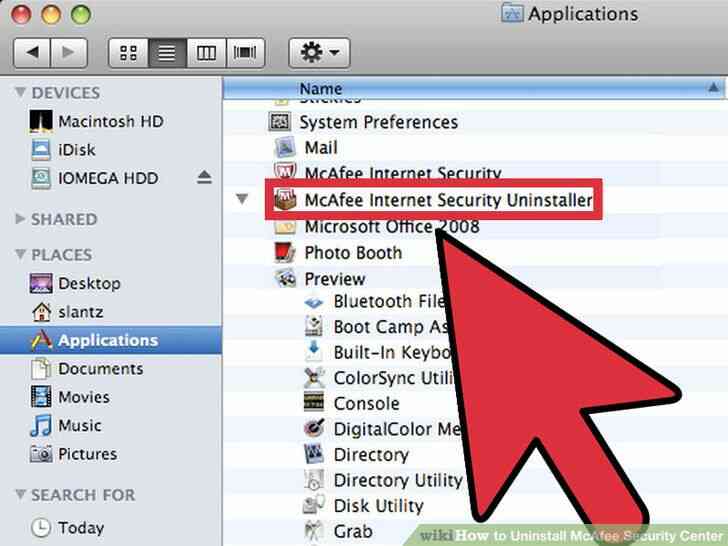Expand the SHARED sidebar section

(x=20, y=218)
